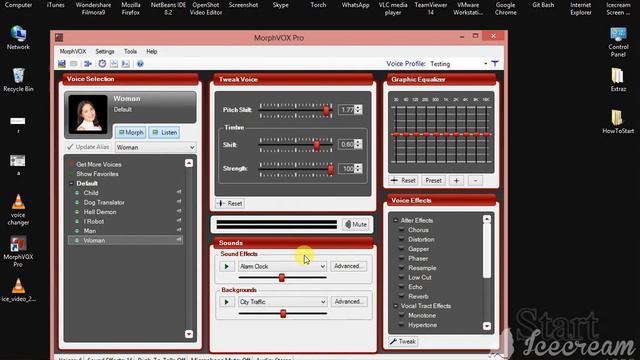Click the MorphVOX Pro title bar app icon

click(59, 38)
